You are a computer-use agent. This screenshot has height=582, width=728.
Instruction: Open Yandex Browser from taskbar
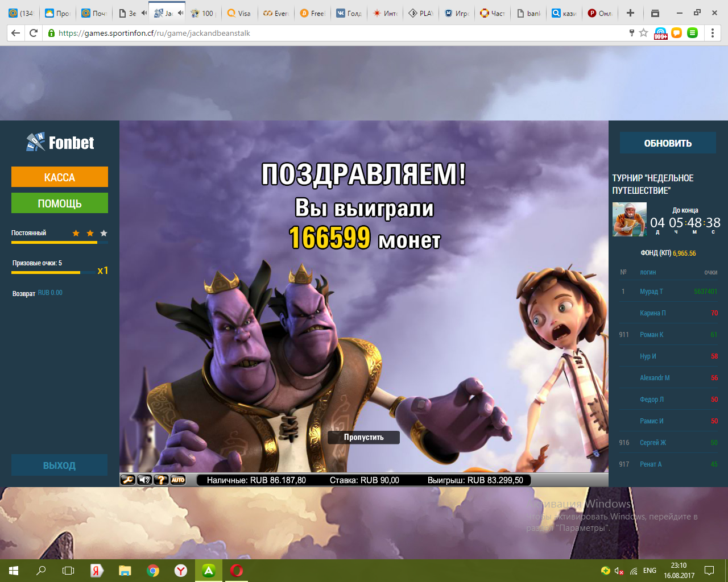[x=181, y=571]
